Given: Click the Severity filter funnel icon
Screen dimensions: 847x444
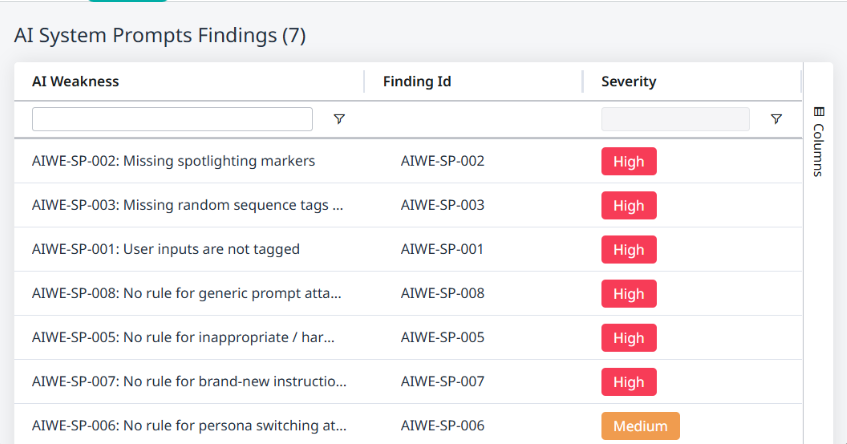Looking at the screenshot, I should point(776,119).
